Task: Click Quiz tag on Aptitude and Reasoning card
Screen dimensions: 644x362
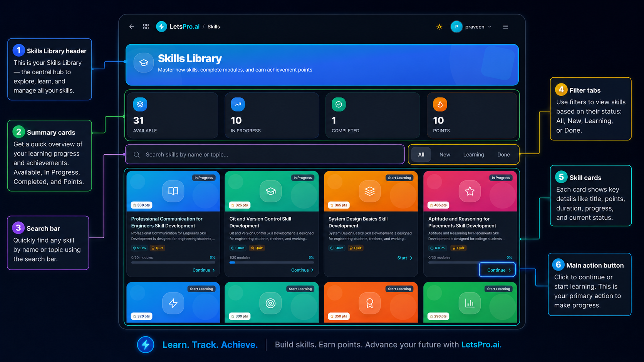Action: 458,248
